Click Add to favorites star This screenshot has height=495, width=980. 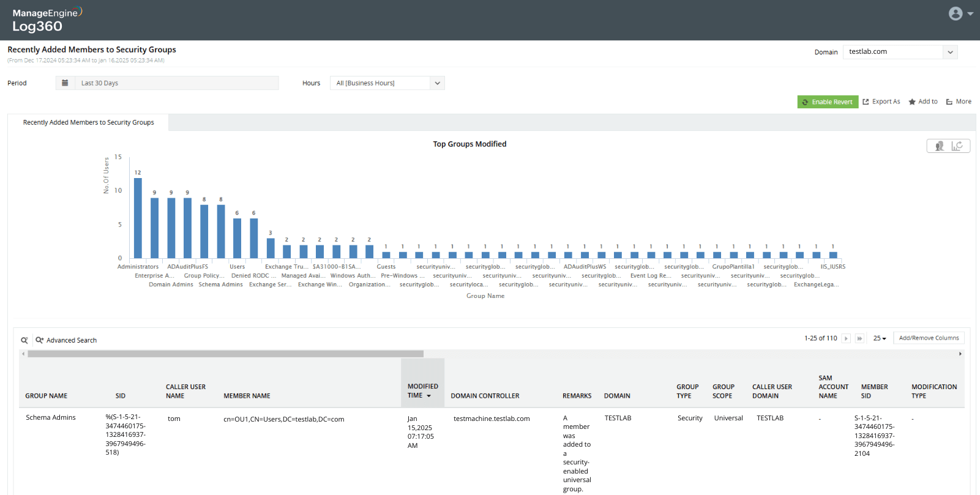coord(923,102)
